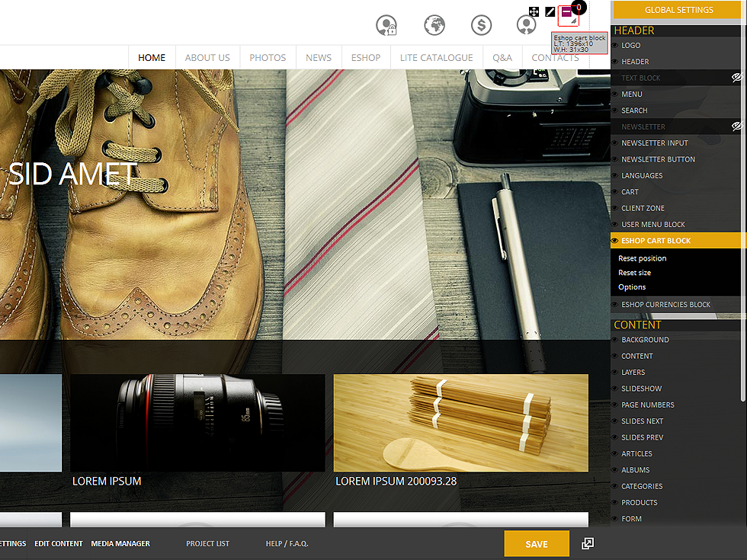Open the About Us menu page
Screen dimensions: 747x560
tap(207, 58)
